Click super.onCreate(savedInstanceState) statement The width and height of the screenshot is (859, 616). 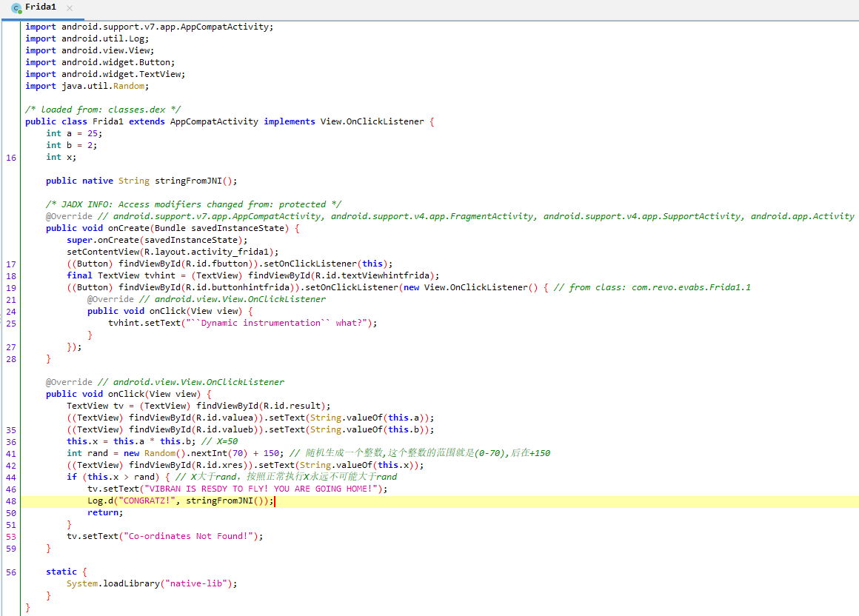157,240
